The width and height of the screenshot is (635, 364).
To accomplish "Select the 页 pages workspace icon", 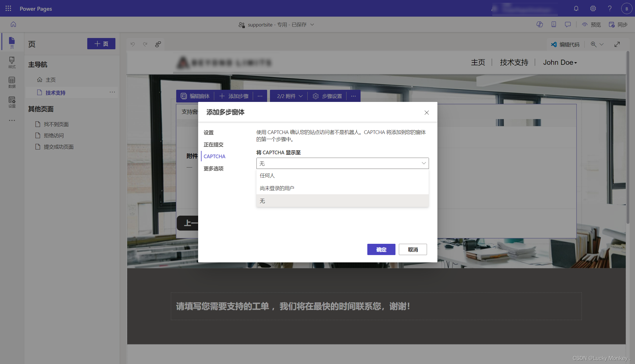I will (12, 43).
